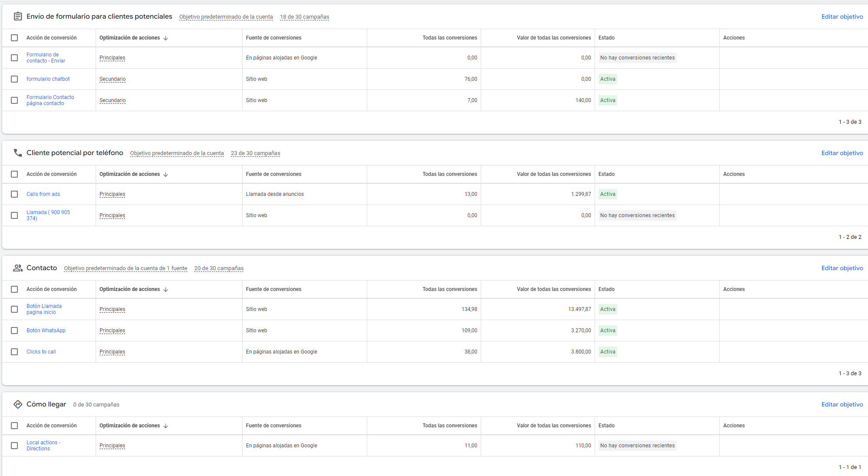Open Principales optimization for Formulario de contacto - Enviar
This screenshot has height=476, width=868.
(112, 58)
